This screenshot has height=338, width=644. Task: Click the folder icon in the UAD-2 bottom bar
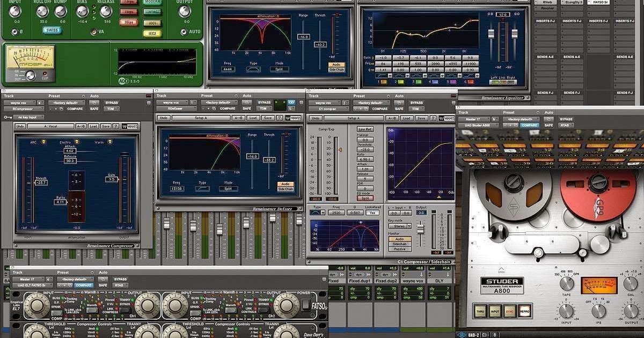[x=485, y=335]
